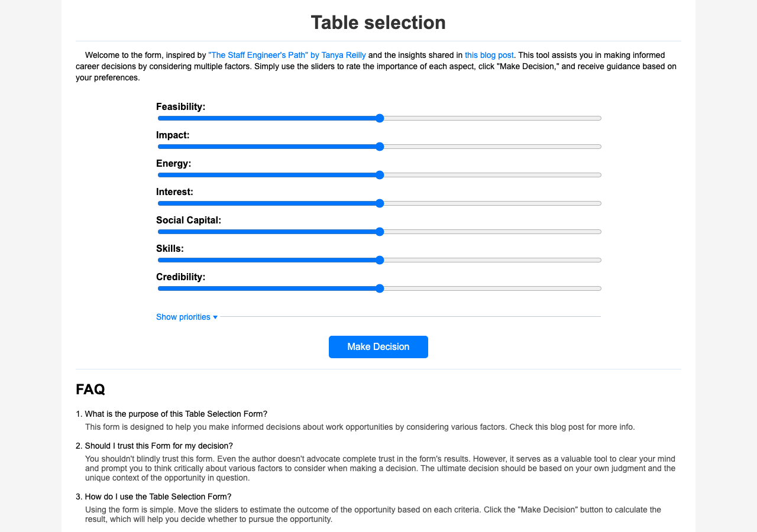This screenshot has width=757, height=532.
Task: Adjust the Feasibility slider handle
Action: tap(379, 118)
